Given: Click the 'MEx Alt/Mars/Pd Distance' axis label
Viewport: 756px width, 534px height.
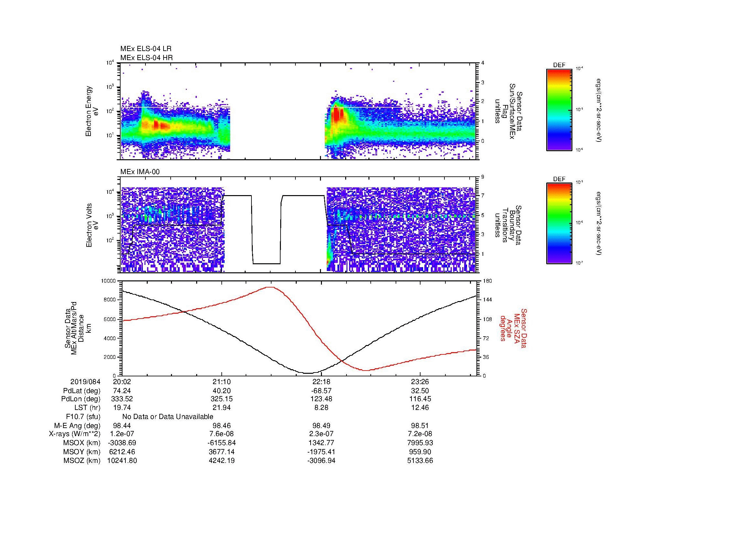Looking at the screenshot, I should (78, 328).
